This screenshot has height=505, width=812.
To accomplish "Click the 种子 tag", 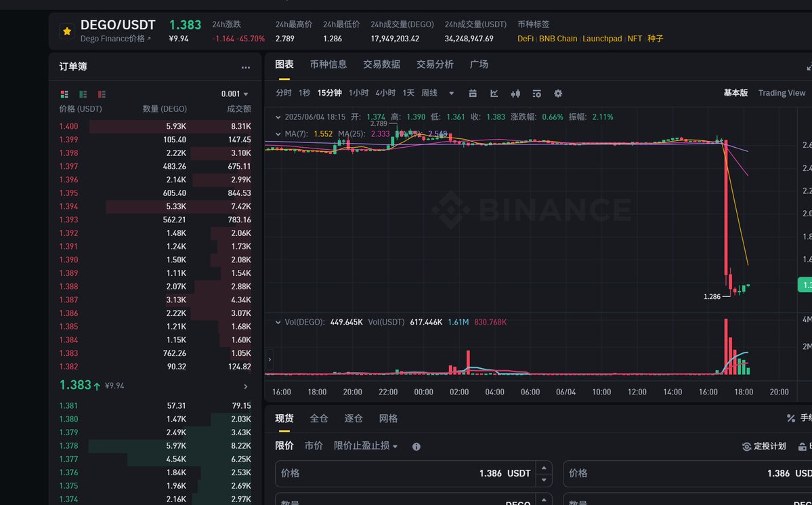I will (x=655, y=39).
